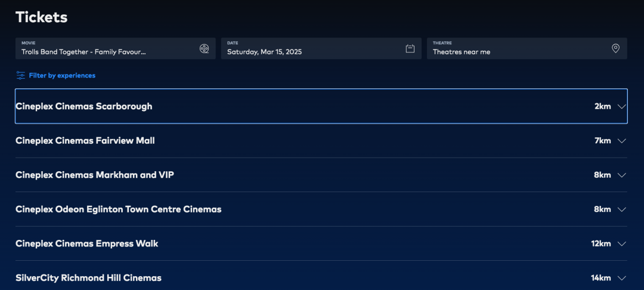This screenshot has height=290, width=644.
Task: Select Cineplex Odeon Eglinton Town Centre Cinemas name
Action: [118, 209]
